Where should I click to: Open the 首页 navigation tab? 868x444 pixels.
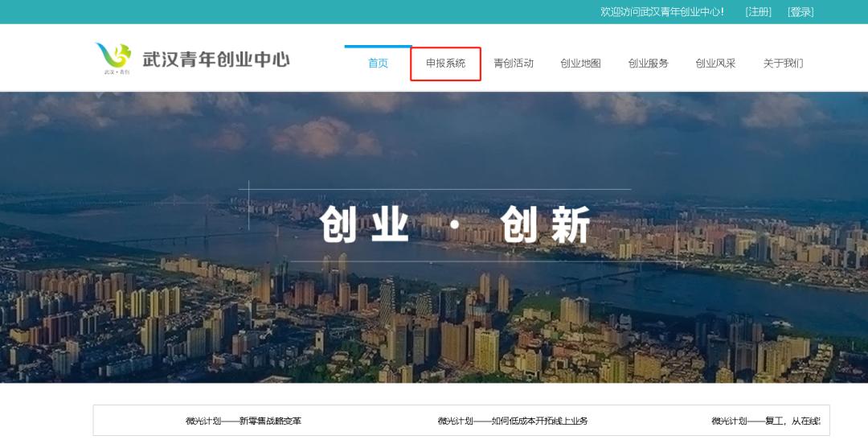[378, 64]
